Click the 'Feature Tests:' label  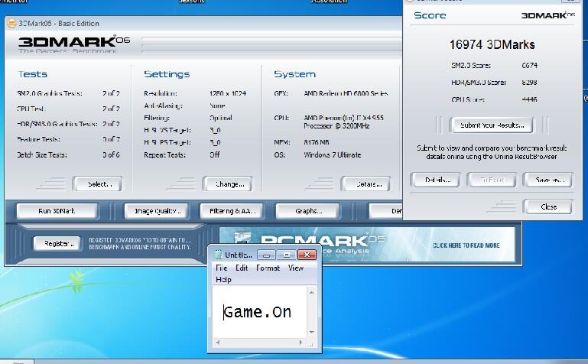(39, 139)
